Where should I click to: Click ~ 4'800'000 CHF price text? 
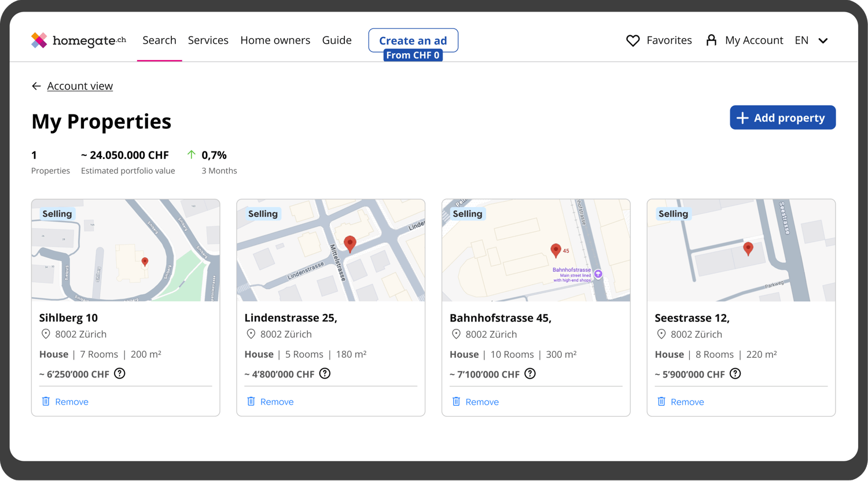click(279, 374)
